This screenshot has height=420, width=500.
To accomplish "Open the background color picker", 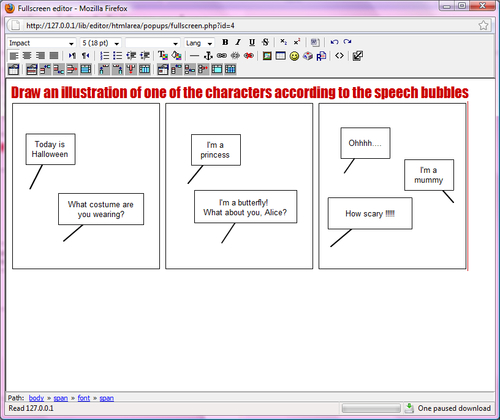I will pyautogui.click(x=176, y=56).
